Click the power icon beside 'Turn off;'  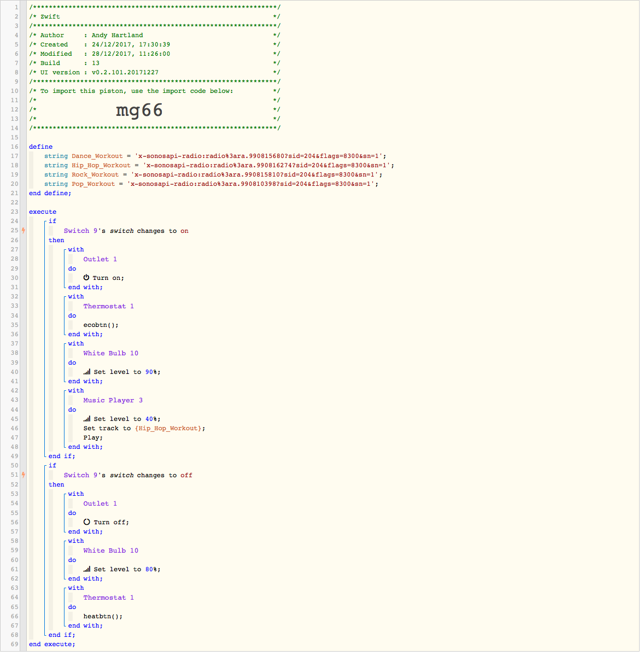pos(86,522)
